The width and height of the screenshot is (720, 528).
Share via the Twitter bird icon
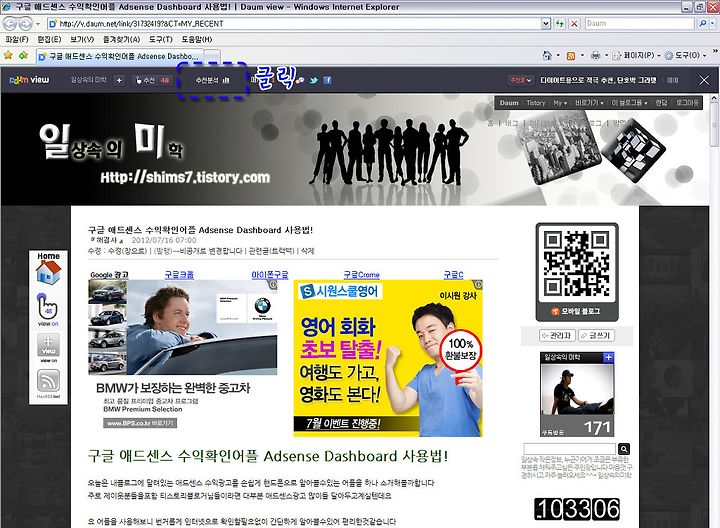point(314,80)
